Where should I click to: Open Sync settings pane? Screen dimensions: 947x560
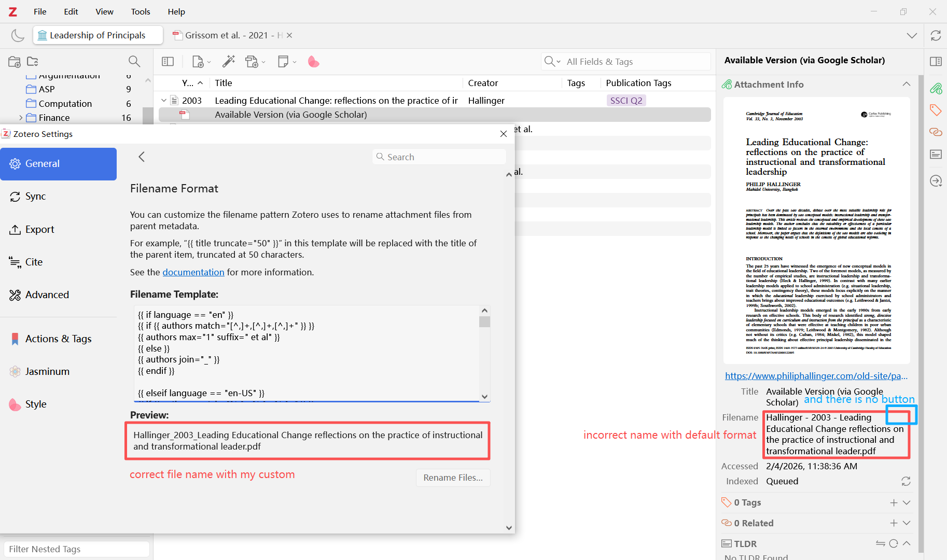click(59, 197)
